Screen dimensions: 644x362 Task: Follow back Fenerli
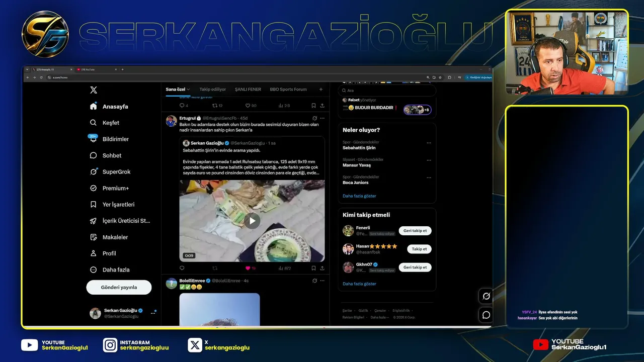[415, 231]
